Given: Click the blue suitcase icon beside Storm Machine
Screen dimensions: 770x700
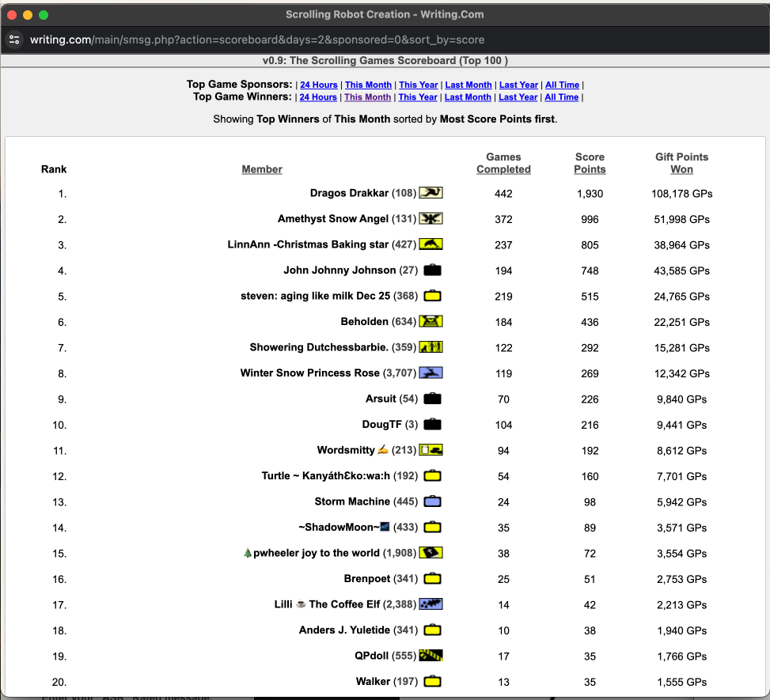Looking at the screenshot, I should 432,501.
